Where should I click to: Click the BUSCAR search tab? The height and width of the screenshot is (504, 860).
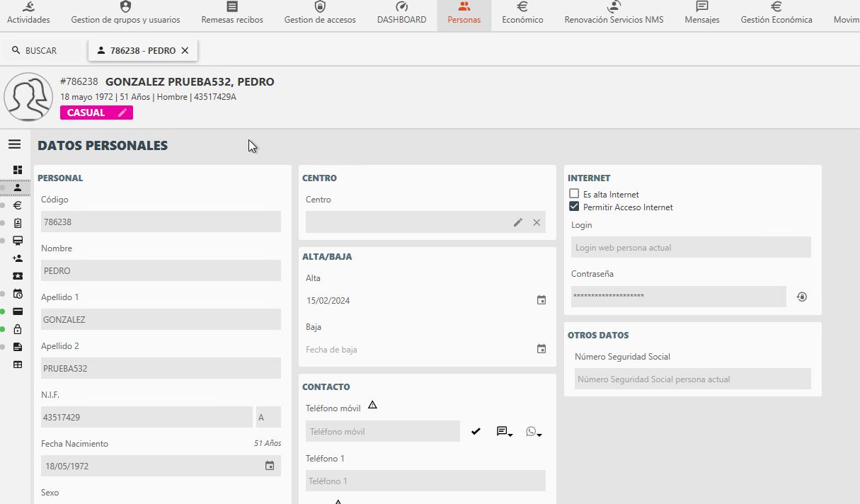click(x=35, y=50)
